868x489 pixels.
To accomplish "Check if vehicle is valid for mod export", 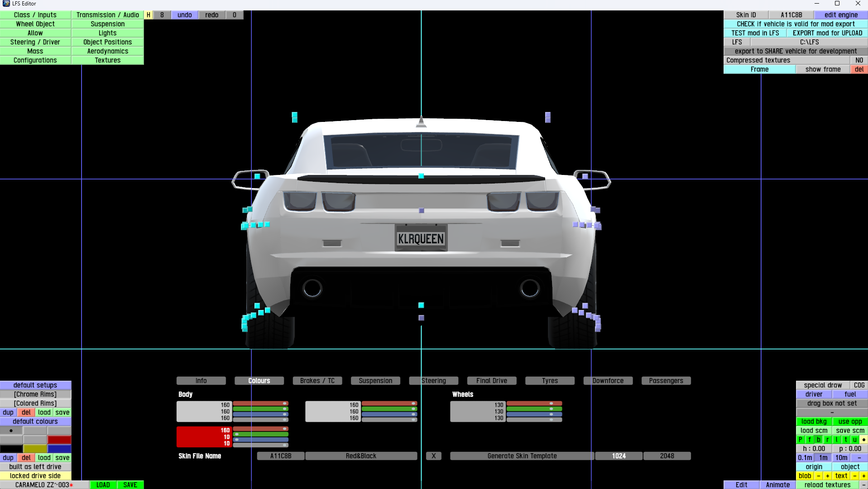I will [x=796, y=24].
